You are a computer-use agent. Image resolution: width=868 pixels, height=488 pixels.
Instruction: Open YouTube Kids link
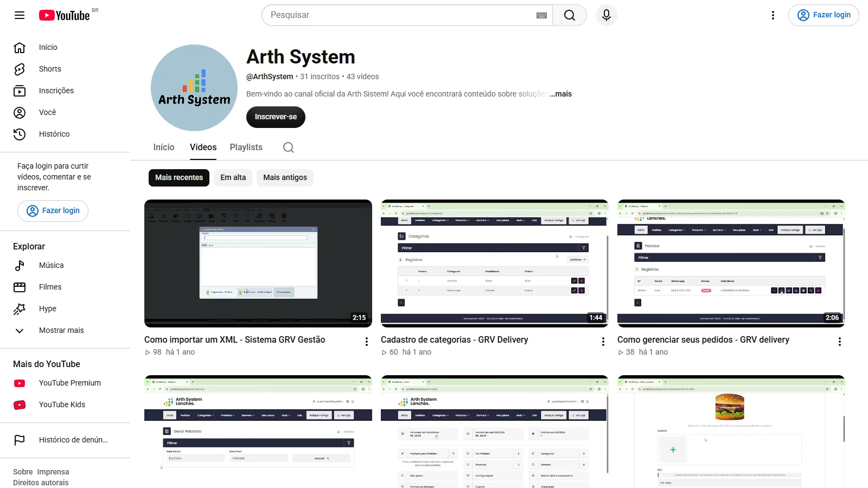tap(65, 404)
